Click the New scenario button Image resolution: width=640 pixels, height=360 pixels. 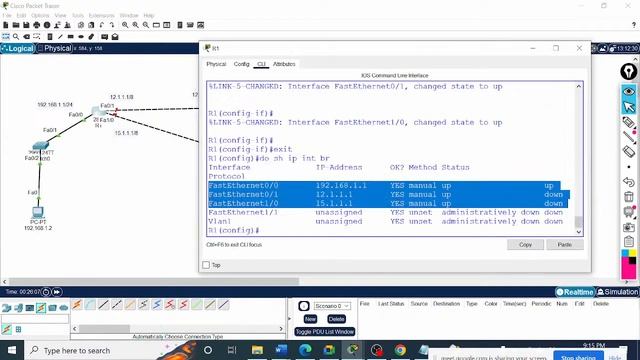(310, 319)
